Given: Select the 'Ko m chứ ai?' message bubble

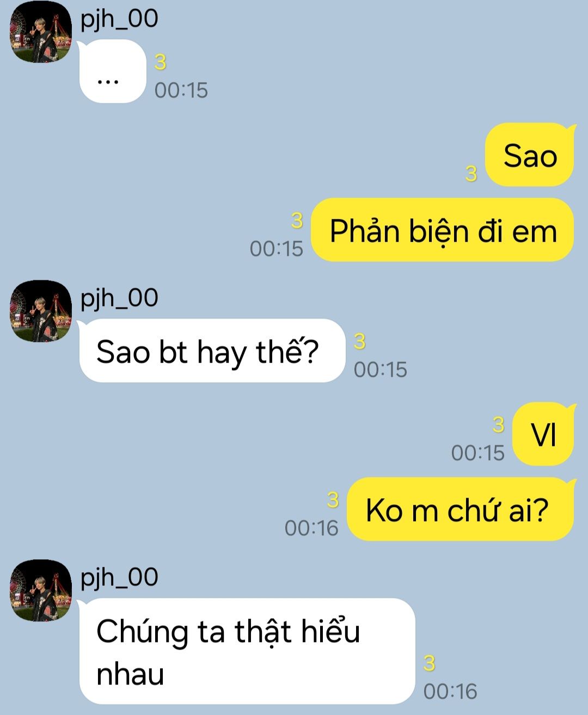Looking at the screenshot, I should click(x=461, y=509).
